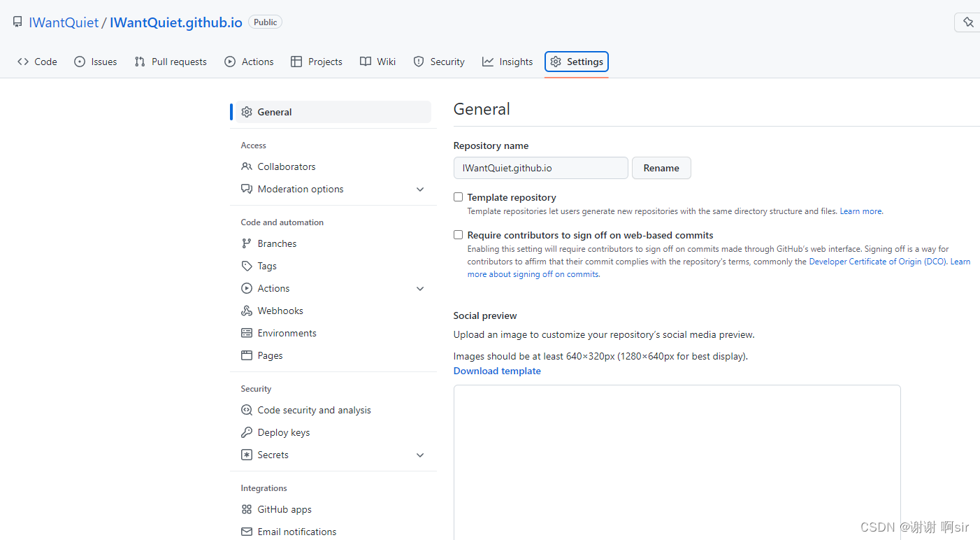Click the repository book icon beside IWantQuiet
This screenshot has height=540, width=980.
(17, 22)
